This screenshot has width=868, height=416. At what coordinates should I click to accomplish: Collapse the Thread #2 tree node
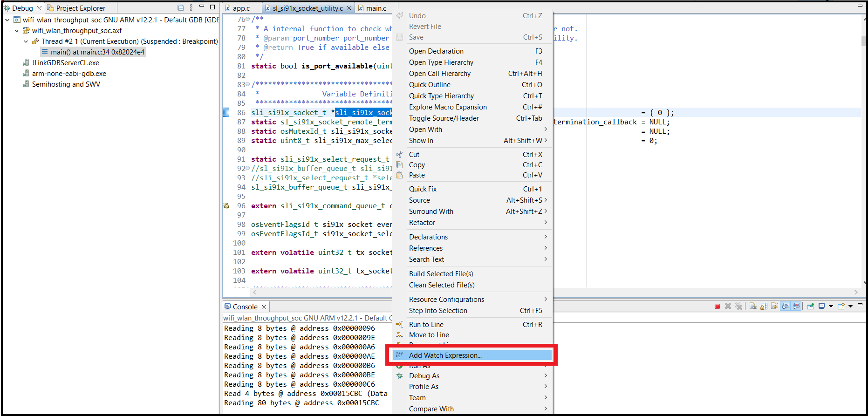pos(26,41)
